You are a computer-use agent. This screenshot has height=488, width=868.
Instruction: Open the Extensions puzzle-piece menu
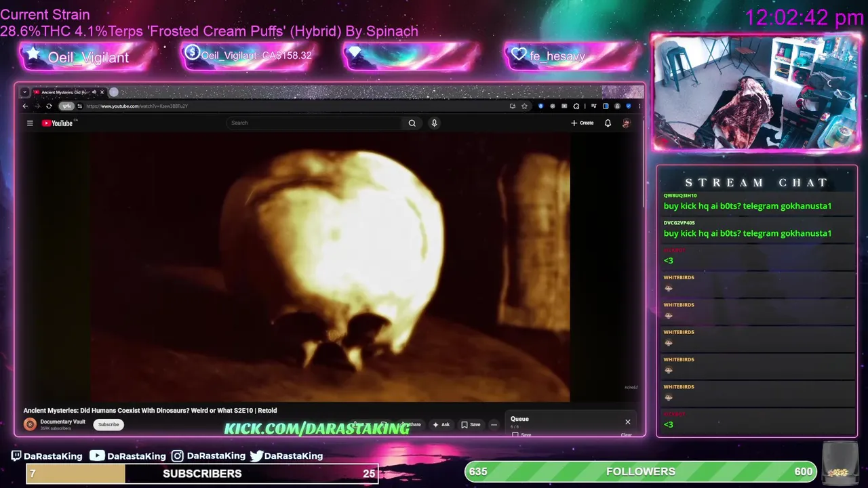tap(576, 106)
